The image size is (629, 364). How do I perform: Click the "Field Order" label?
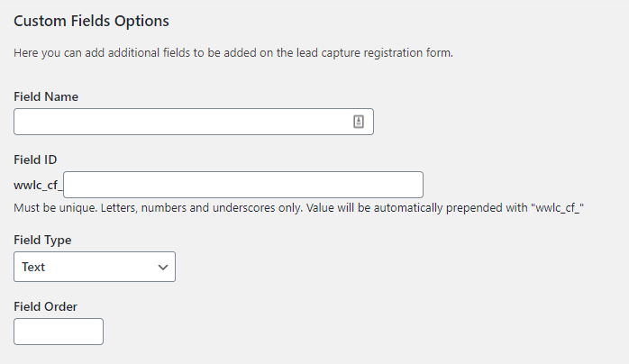point(46,306)
